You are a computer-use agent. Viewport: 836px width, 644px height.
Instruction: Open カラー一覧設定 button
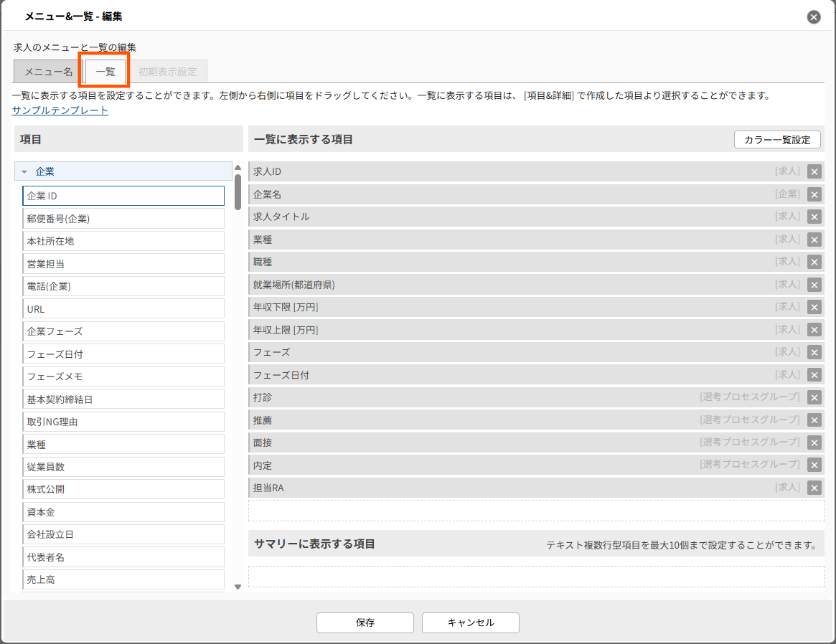coord(777,140)
